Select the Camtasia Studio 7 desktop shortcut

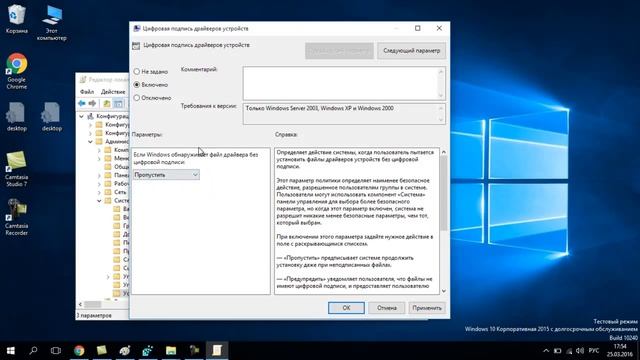[17, 169]
